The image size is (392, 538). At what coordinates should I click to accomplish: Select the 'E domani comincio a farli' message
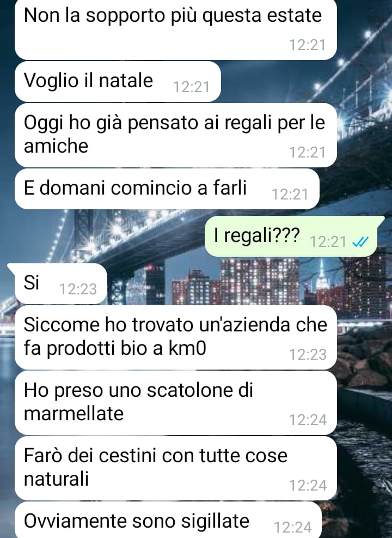pyautogui.click(x=167, y=189)
